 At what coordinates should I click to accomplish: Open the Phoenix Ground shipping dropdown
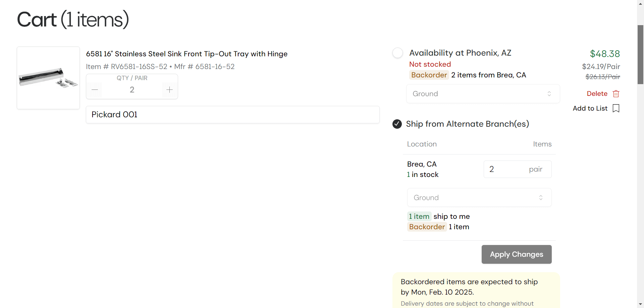483,94
